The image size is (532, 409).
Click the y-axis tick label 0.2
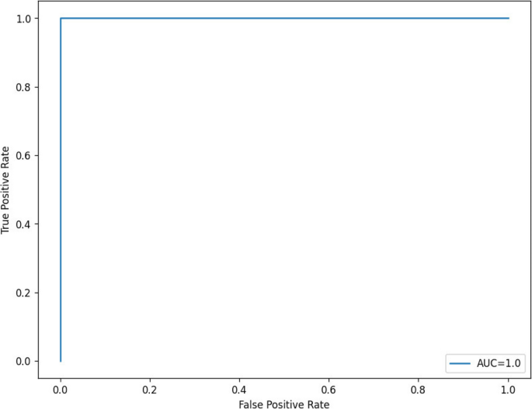[23, 293]
